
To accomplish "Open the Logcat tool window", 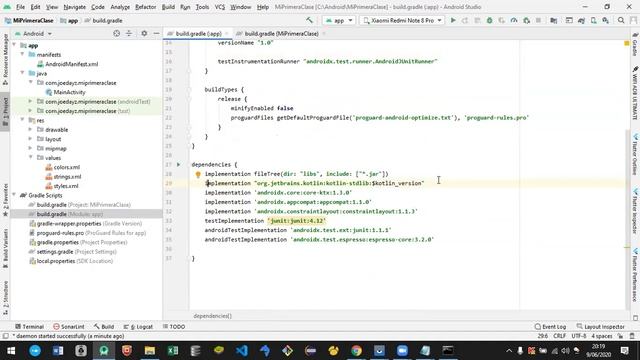I will [138, 327].
